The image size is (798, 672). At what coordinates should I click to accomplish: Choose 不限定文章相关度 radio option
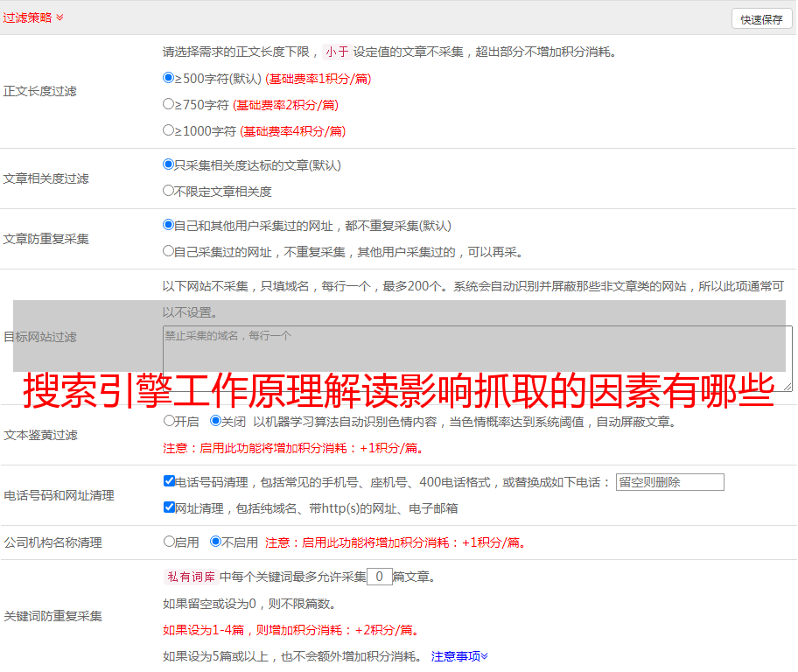(169, 191)
